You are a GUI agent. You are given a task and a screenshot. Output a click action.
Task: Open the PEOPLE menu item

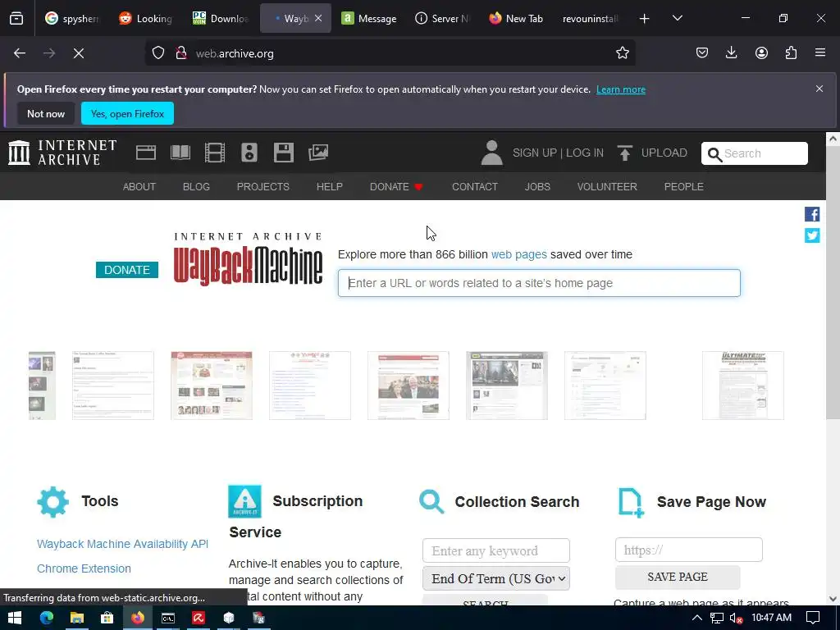point(683,186)
